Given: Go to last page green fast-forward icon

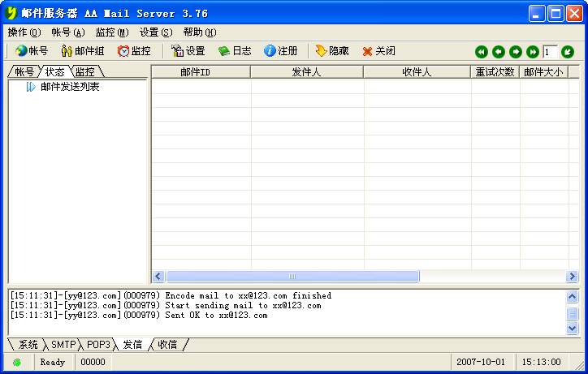Looking at the screenshot, I should [533, 52].
